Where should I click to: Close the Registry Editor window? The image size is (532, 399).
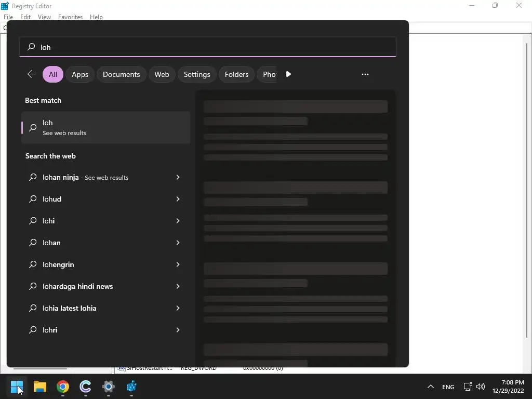[x=519, y=5]
